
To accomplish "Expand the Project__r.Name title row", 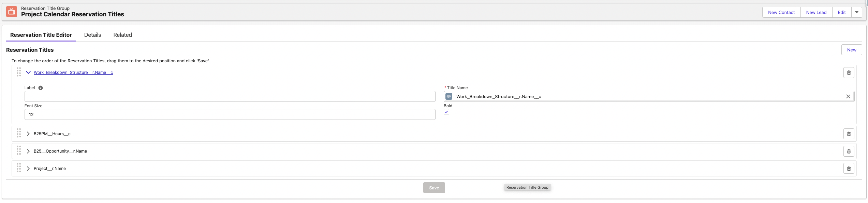I will 28,169.
